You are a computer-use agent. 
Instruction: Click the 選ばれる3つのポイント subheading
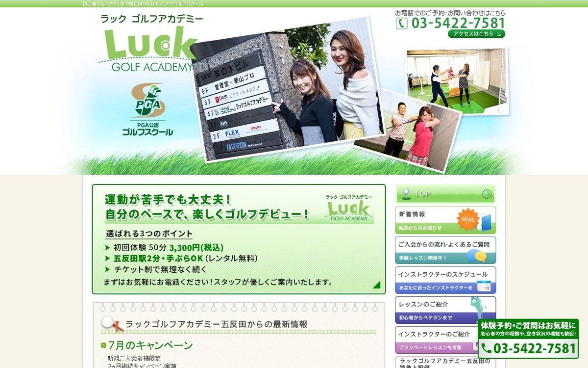(149, 234)
